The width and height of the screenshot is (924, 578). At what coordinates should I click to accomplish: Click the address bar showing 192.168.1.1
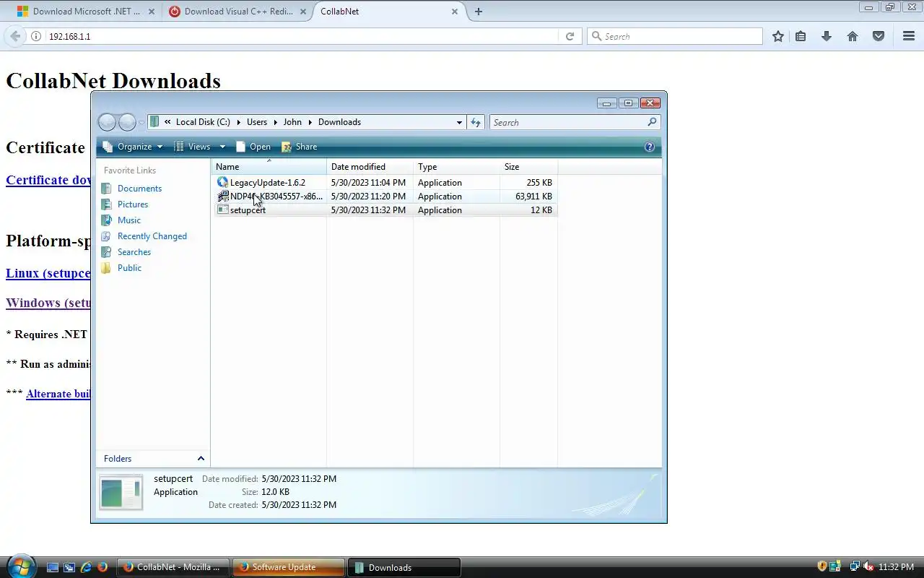tap(302, 36)
